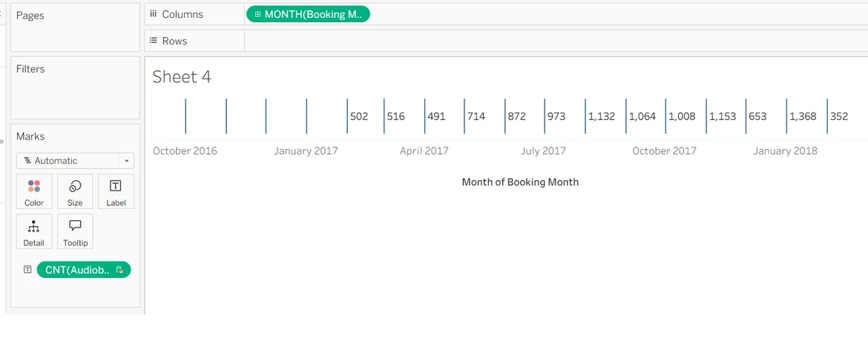Click the empty Pages shelf

pyautogui.click(x=75, y=33)
